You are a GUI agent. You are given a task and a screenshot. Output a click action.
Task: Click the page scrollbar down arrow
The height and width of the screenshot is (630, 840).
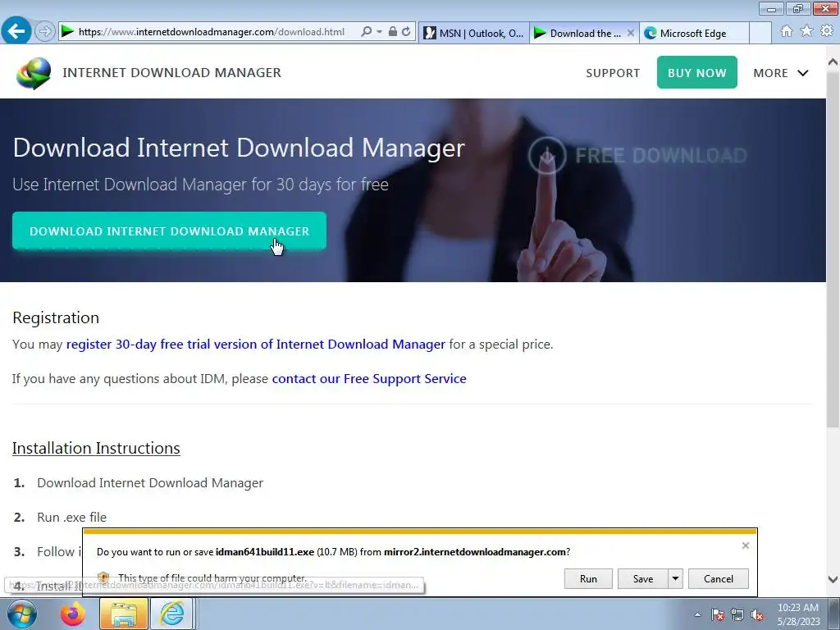(833, 579)
